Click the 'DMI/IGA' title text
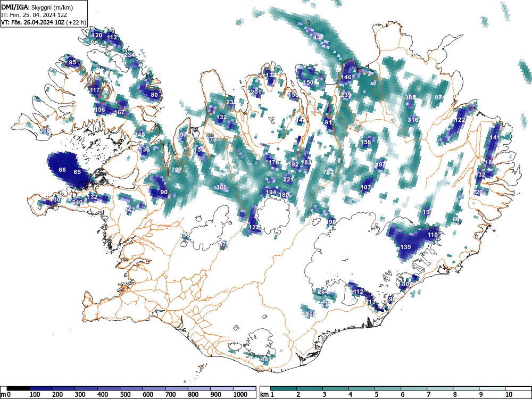The height and width of the screenshot is (399, 532). coord(14,7)
